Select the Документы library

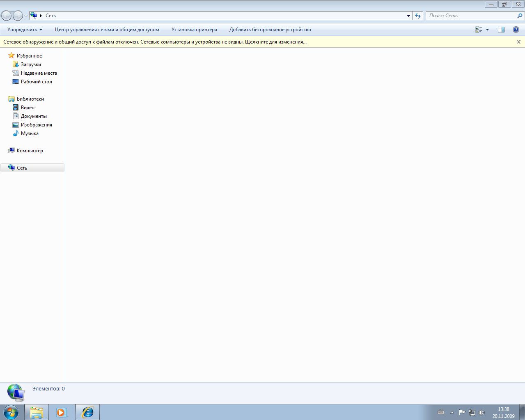coord(34,116)
